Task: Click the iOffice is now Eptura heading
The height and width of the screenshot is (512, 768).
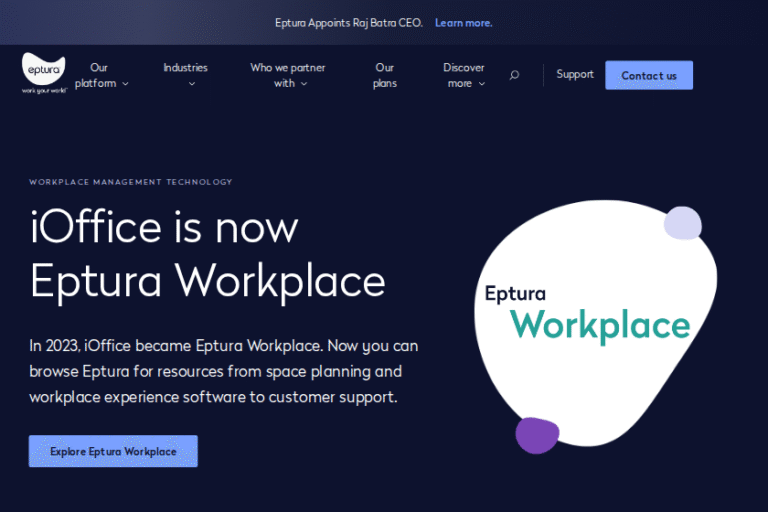Action: pyautogui.click(x=207, y=254)
